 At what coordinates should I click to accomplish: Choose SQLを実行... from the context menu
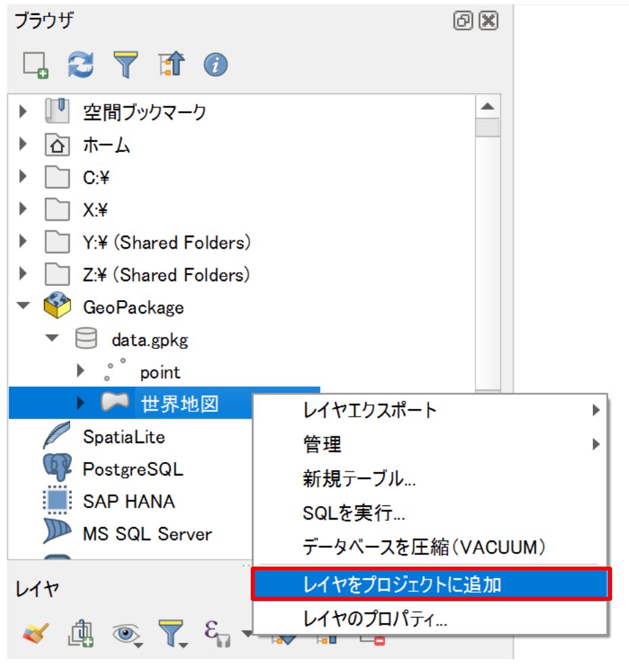430,513
